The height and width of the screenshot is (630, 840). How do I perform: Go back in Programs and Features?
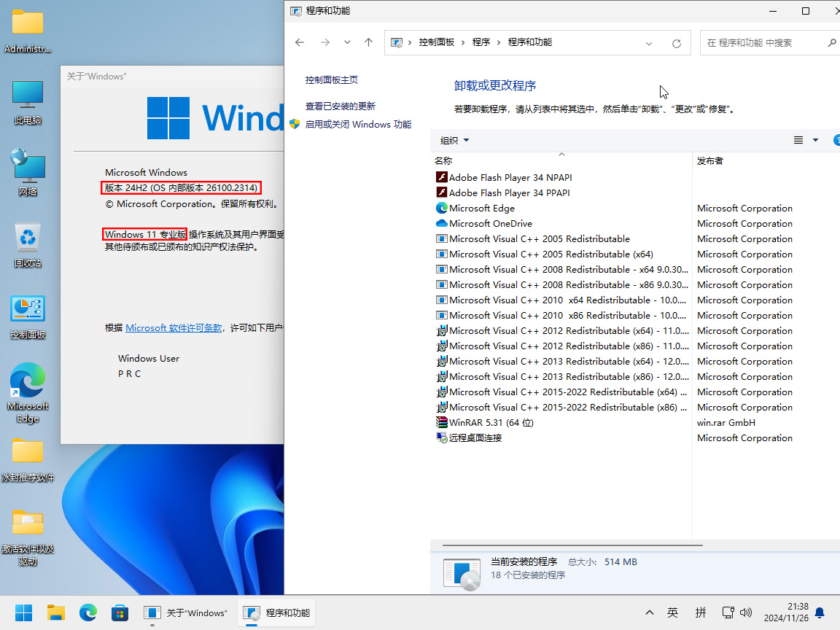pos(300,42)
